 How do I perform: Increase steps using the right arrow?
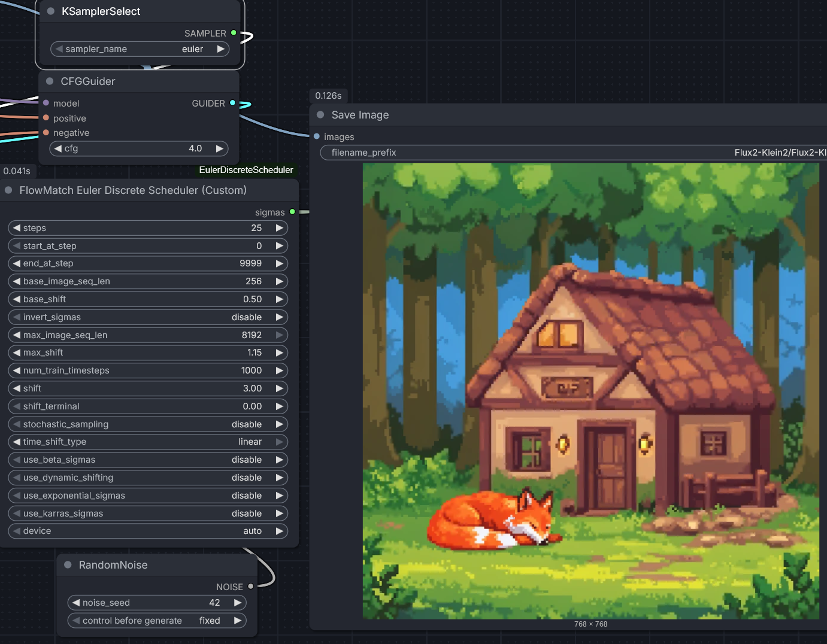click(x=279, y=228)
